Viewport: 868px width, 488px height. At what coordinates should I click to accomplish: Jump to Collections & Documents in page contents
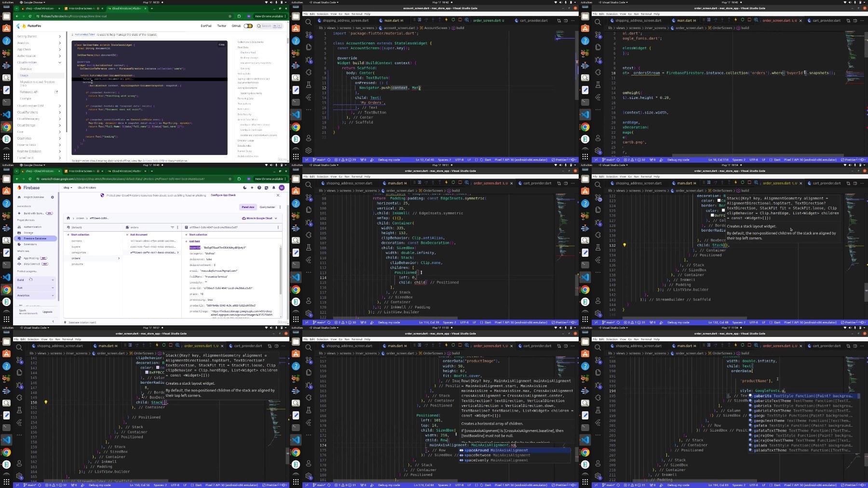tap(251, 42)
